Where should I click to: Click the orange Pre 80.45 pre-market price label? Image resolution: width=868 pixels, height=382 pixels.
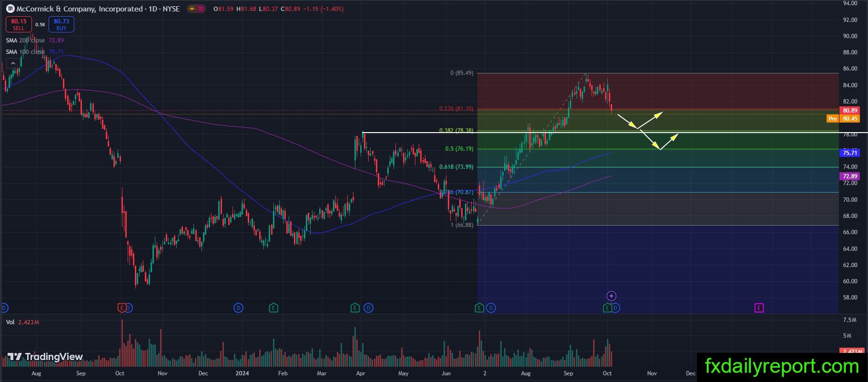[x=843, y=119]
